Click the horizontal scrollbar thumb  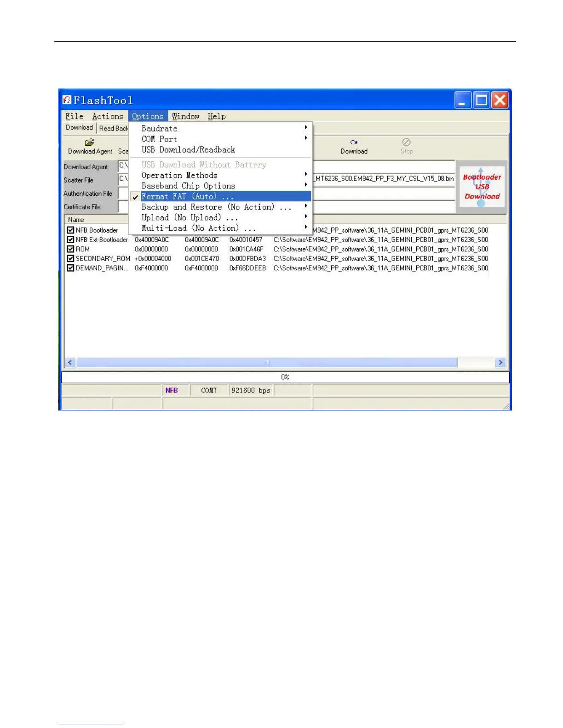tap(267, 363)
